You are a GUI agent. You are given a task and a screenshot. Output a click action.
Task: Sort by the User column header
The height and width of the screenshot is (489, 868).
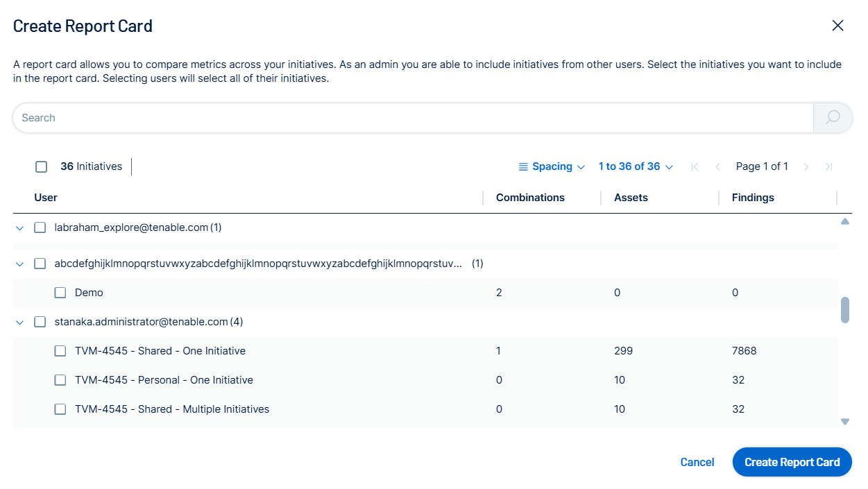(x=46, y=198)
